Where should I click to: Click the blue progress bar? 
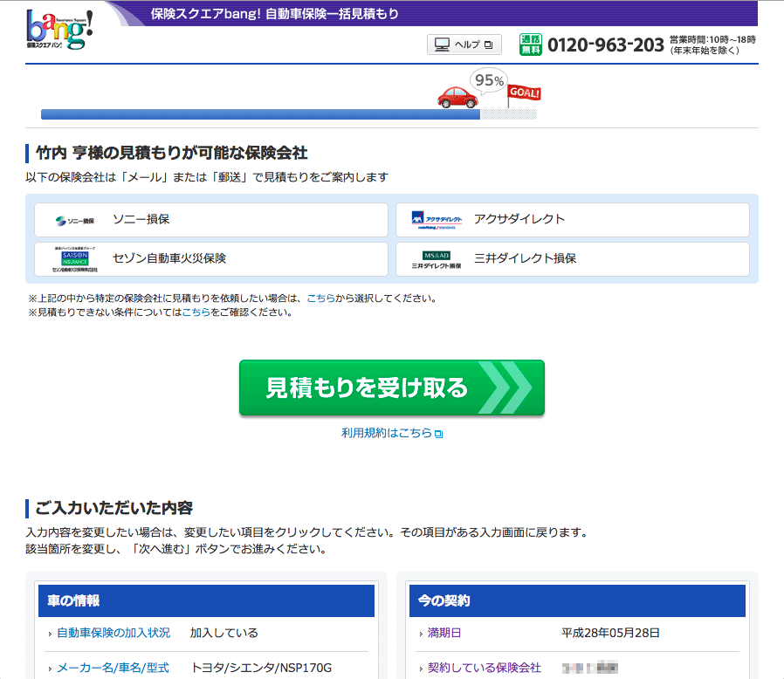click(260, 114)
